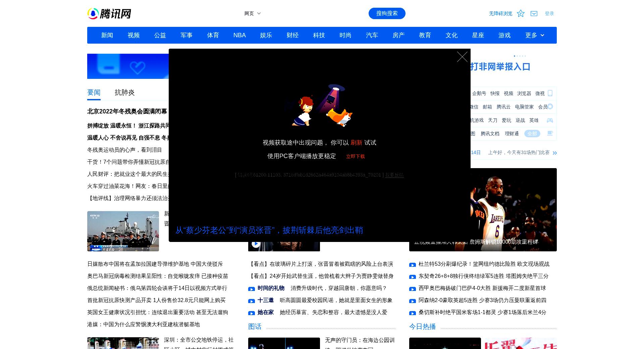Image resolution: width=644 pixels, height=349 pixels.
Task: Open 【看点】24岁开始武替生涯 article
Action: pos(321,276)
